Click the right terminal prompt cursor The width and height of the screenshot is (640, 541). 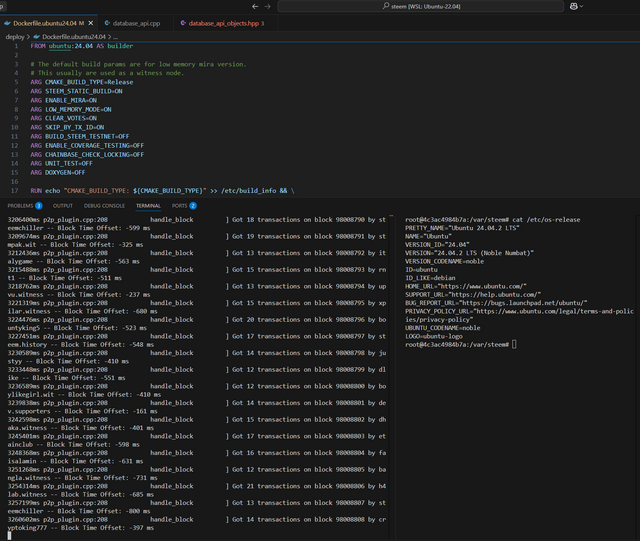pos(514,345)
